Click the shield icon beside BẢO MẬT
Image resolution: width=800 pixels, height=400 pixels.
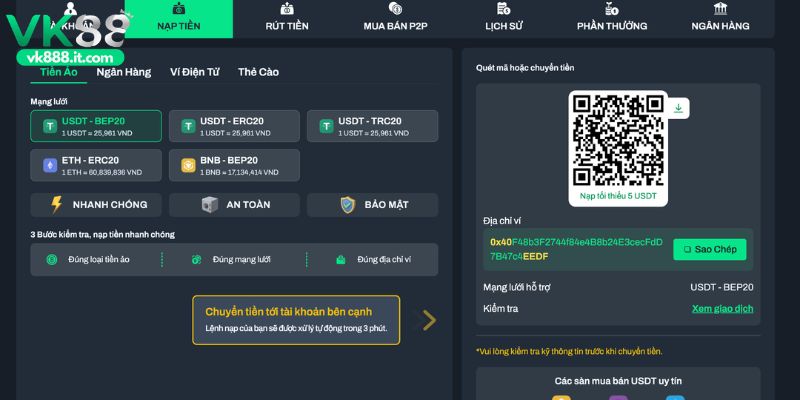(348, 205)
